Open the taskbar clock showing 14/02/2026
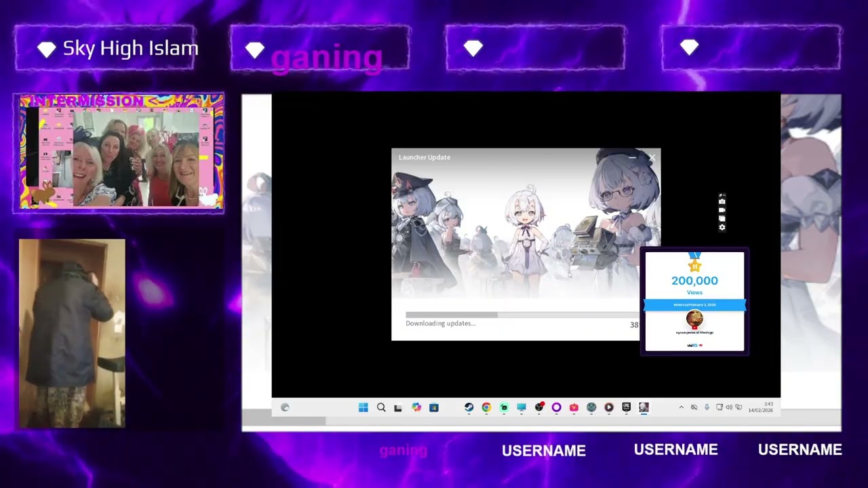 [761, 407]
